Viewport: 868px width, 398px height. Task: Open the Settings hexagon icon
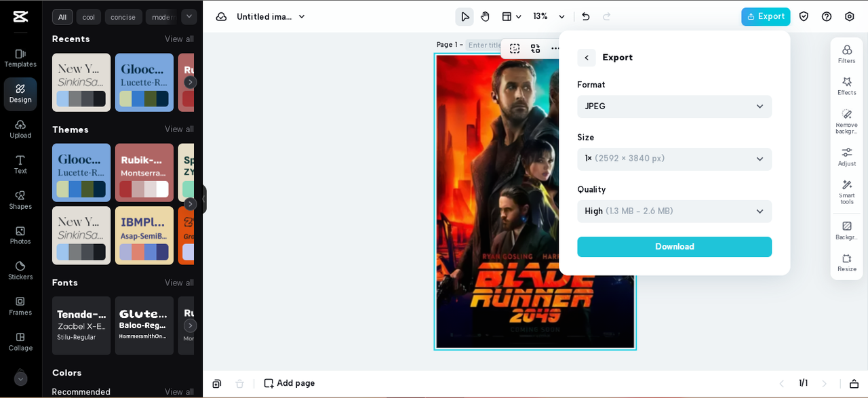850,16
